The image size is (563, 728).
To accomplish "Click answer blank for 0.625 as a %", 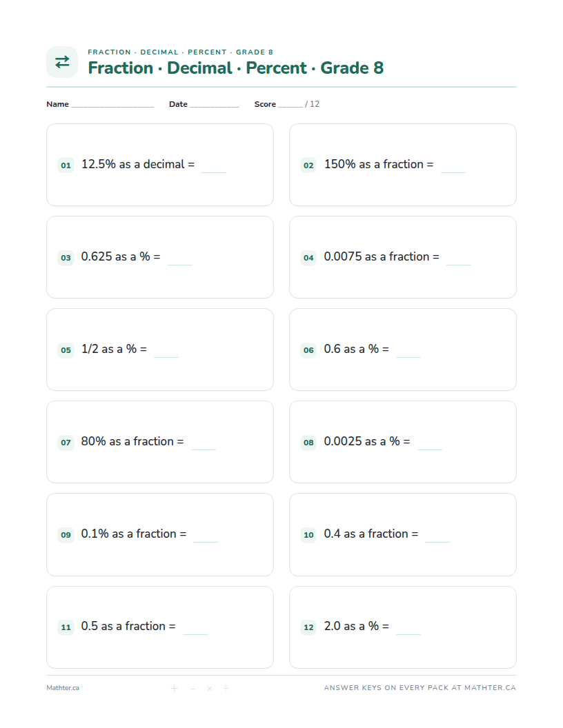I will pyautogui.click(x=180, y=263).
